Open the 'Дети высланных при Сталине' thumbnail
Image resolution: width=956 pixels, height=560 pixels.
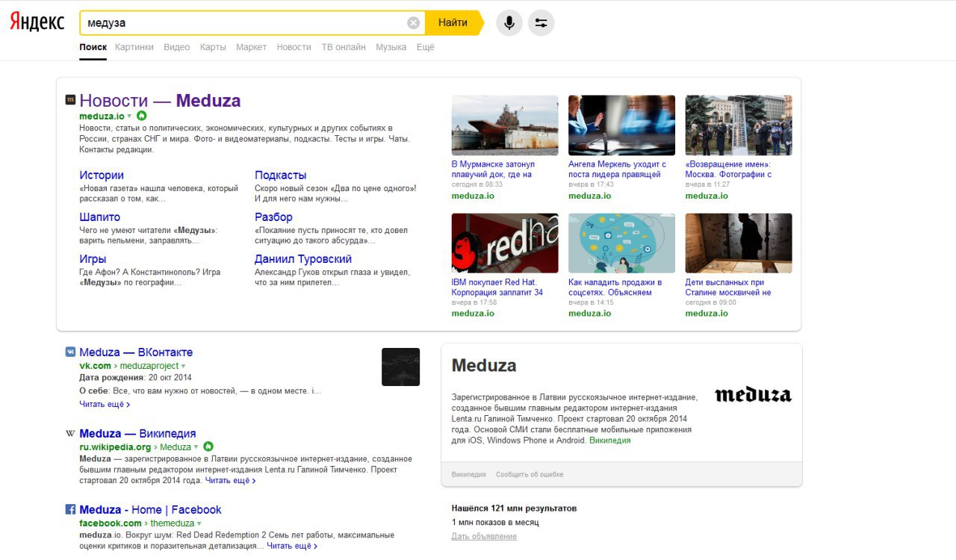coord(739,243)
